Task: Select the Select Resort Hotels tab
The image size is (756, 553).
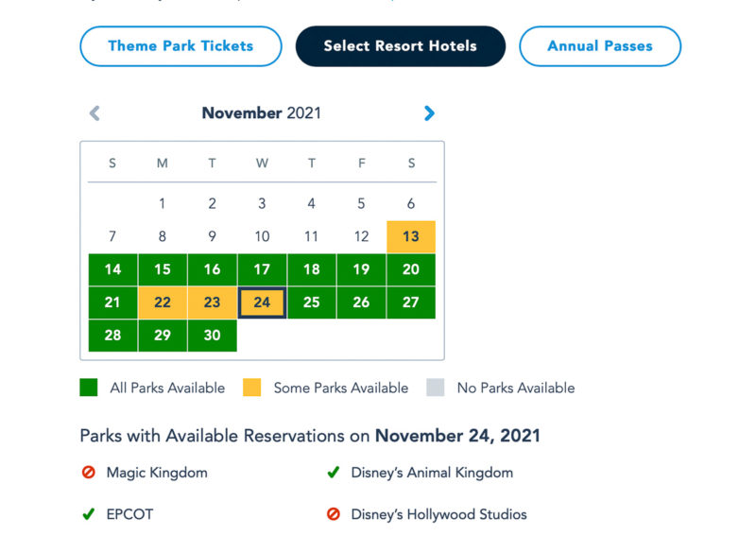Action: pos(400,46)
